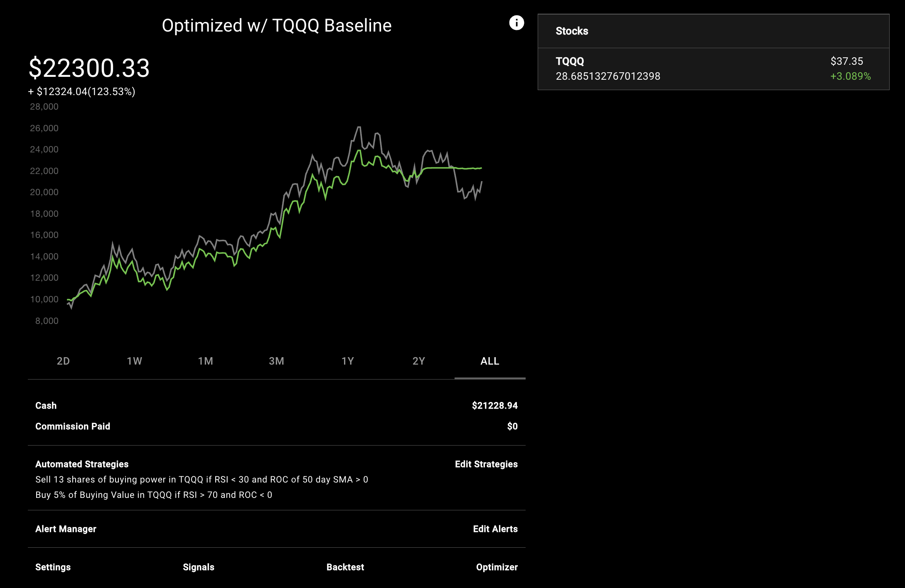
Task: Click the Commission Paid $0 value
Action: [x=512, y=426]
